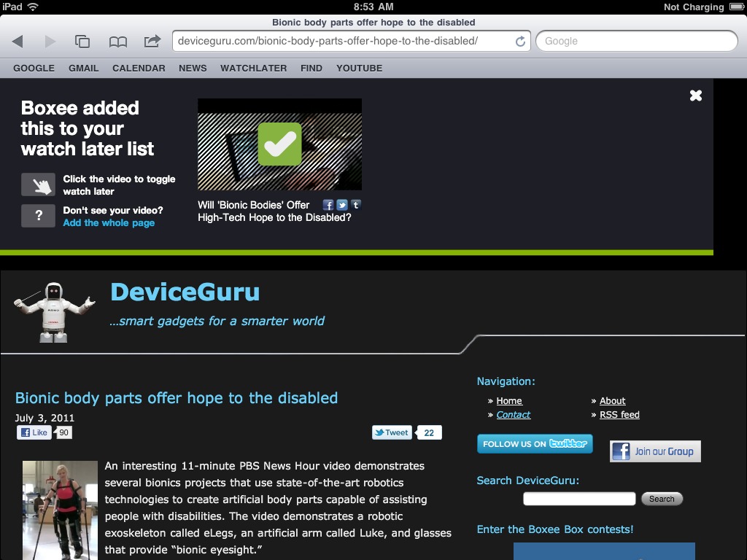Tap FIND bookmark
The height and width of the screenshot is (560, 747).
311,68
